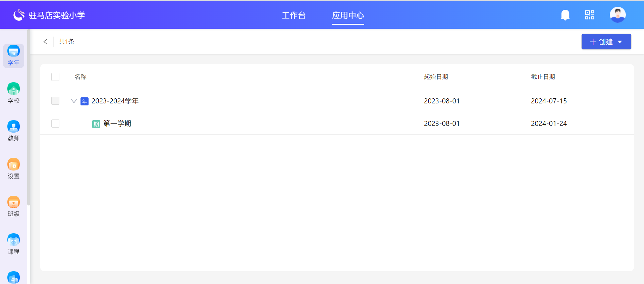
Task: Click the notification bell icon
Action: (565, 15)
